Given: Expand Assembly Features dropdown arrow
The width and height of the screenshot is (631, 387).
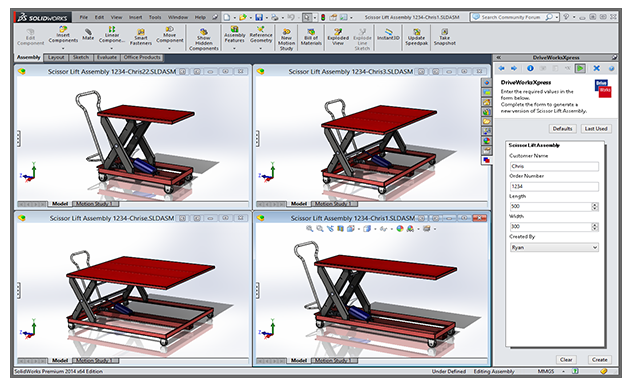Looking at the screenshot, I should click(234, 48).
